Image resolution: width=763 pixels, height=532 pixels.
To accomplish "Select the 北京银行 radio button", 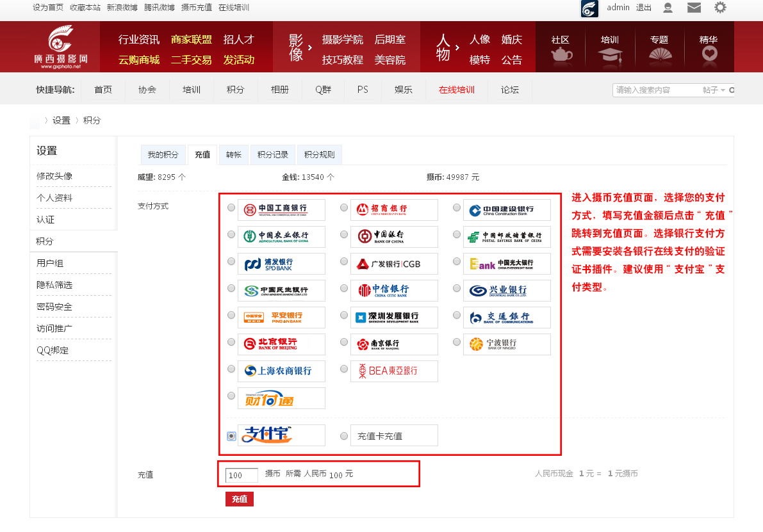I will click(x=231, y=342).
